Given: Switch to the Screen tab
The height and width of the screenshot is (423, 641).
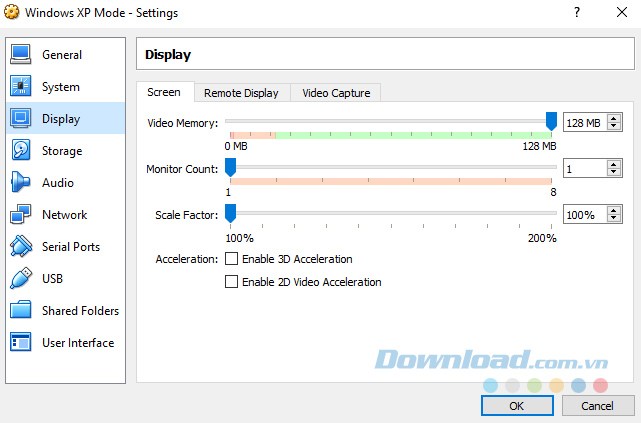Looking at the screenshot, I should click(164, 92).
